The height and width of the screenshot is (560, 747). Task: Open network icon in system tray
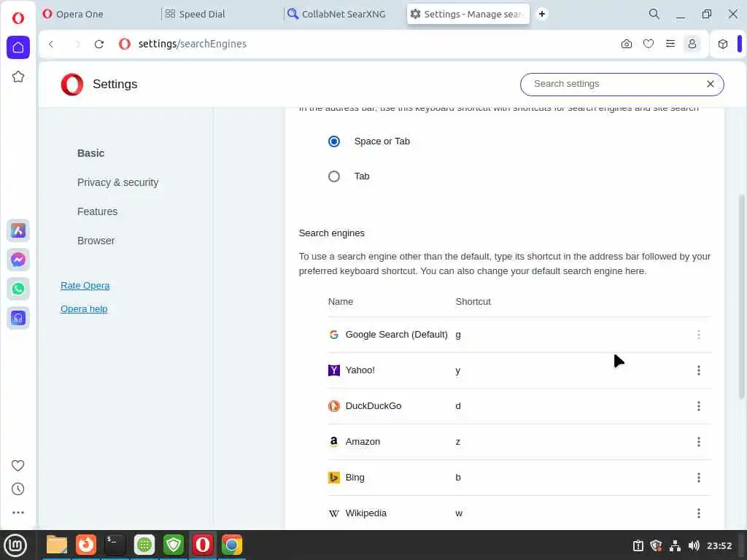[675, 545]
